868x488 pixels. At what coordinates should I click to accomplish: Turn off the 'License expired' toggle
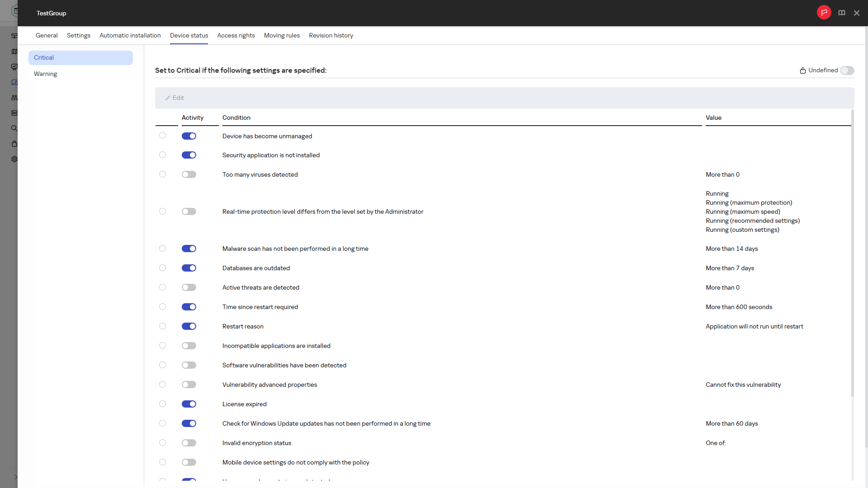click(x=189, y=404)
